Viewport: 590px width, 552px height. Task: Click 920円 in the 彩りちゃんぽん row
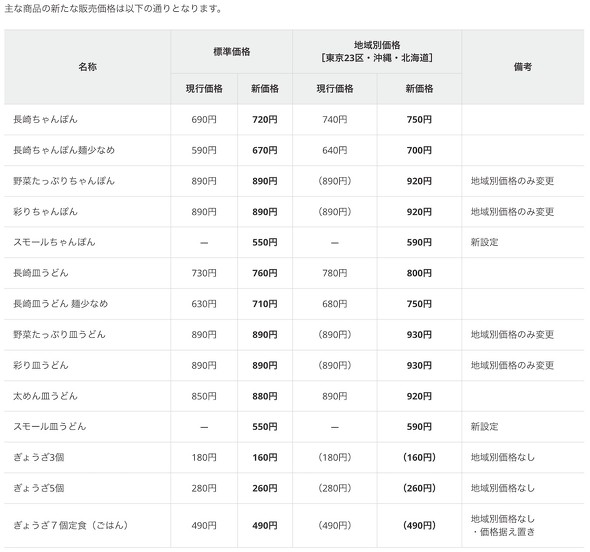[x=419, y=212]
